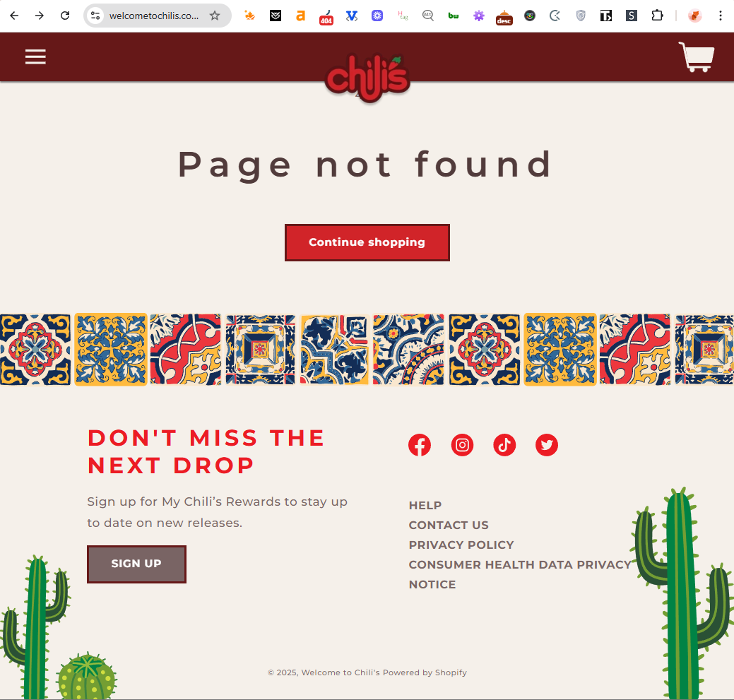Go back to previous page
734x700 pixels.
coord(14,16)
